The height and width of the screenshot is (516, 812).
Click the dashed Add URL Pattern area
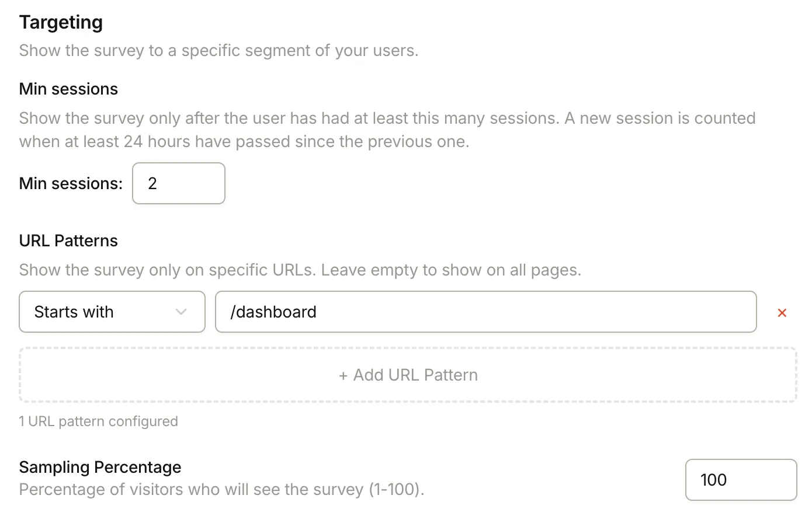click(x=408, y=374)
